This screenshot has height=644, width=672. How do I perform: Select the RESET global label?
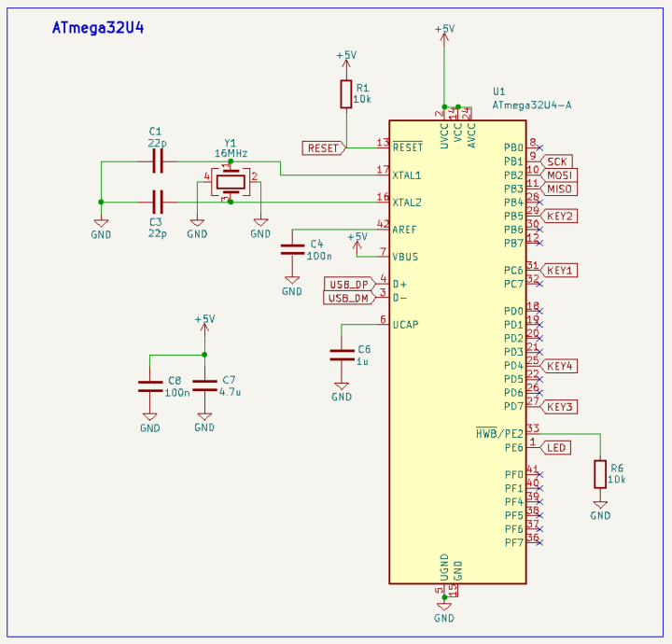click(x=324, y=147)
